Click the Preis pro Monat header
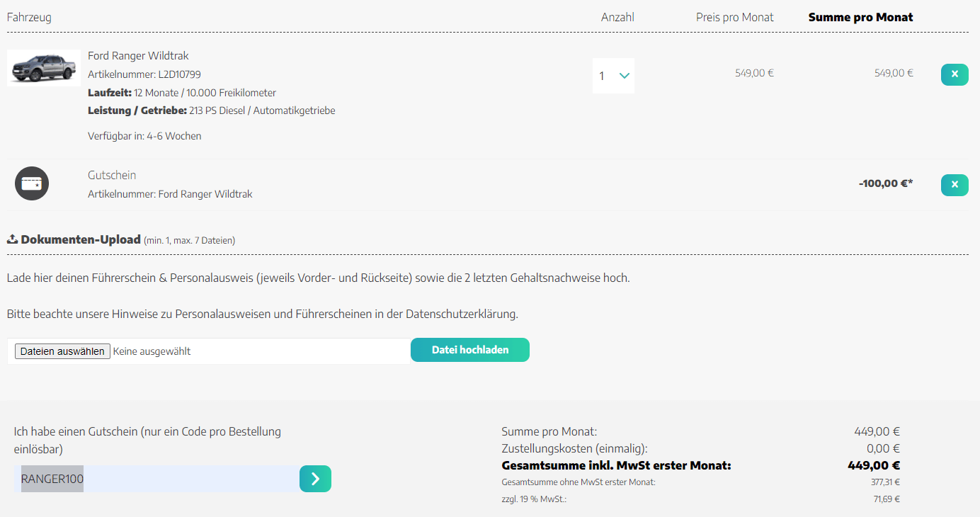980x517 pixels. (x=735, y=17)
